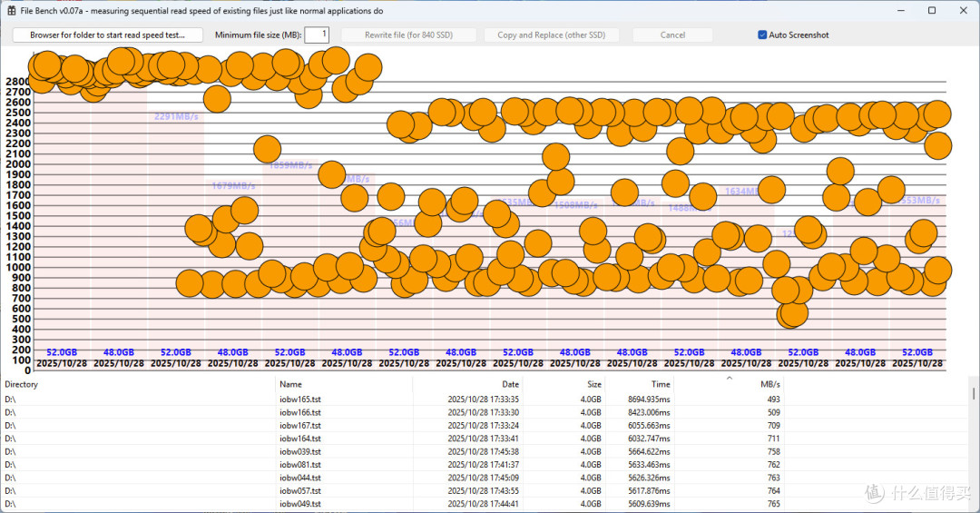Sort list by Time column header
Screen dimensions: 980x513
(x=661, y=384)
